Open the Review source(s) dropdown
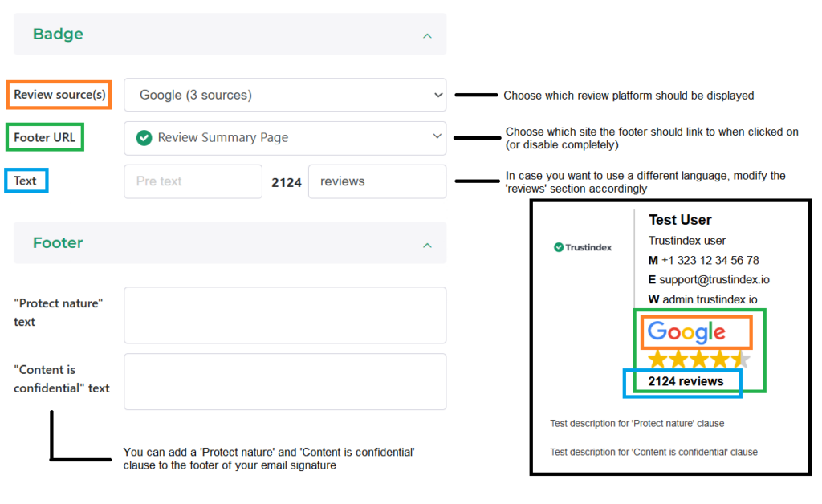The image size is (822, 504). [285, 95]
